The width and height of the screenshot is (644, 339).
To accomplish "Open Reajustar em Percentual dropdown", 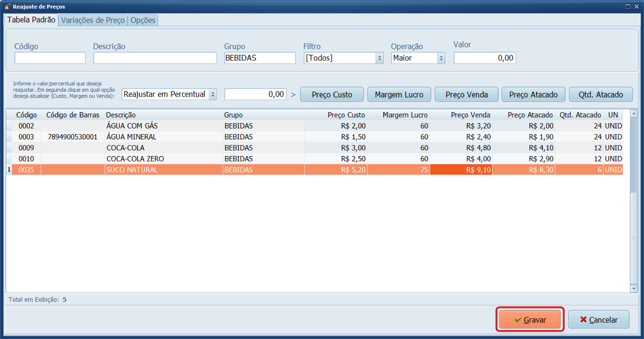I will 213,94.
